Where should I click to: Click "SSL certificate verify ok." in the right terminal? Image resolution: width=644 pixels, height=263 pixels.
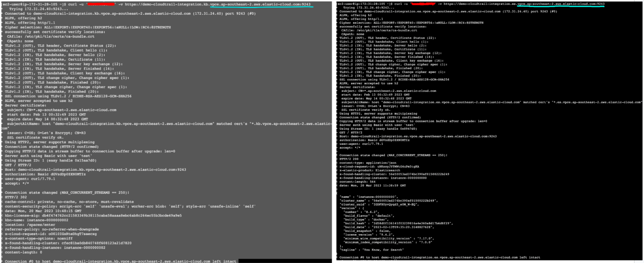pos(366,110)
